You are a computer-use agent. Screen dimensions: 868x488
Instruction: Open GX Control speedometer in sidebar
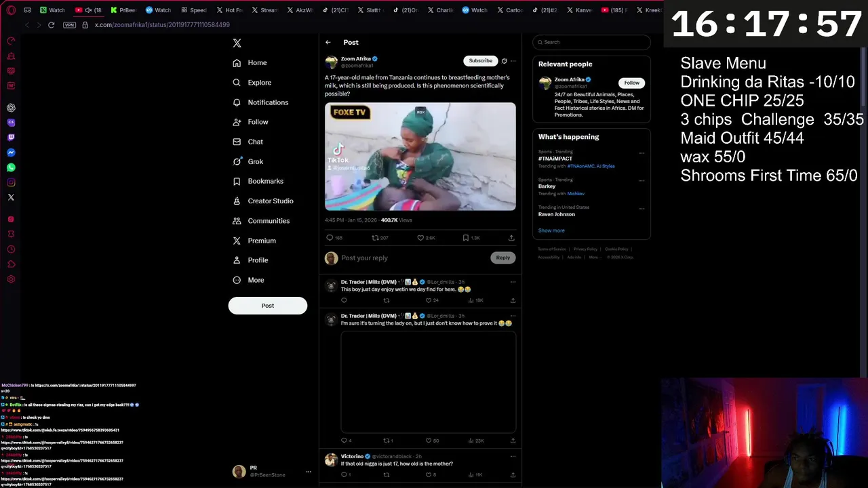pos(11,41)
